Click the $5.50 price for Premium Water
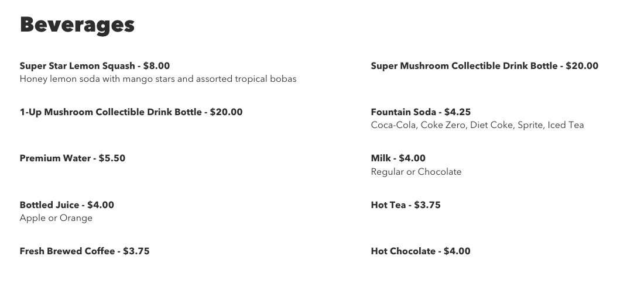The image size is (644, 294). pyautogui.click(x=112, y=158)
